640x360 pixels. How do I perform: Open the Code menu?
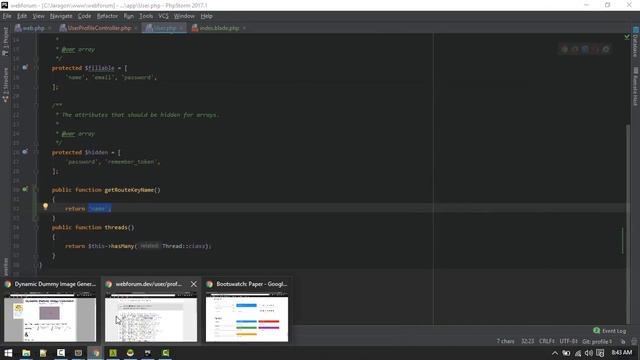tap(84, 16)
